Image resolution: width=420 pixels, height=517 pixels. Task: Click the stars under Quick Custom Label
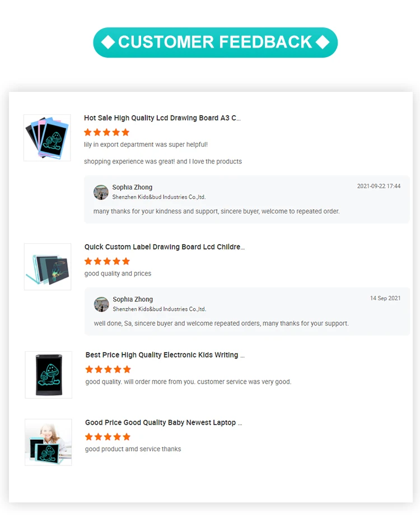107,262
